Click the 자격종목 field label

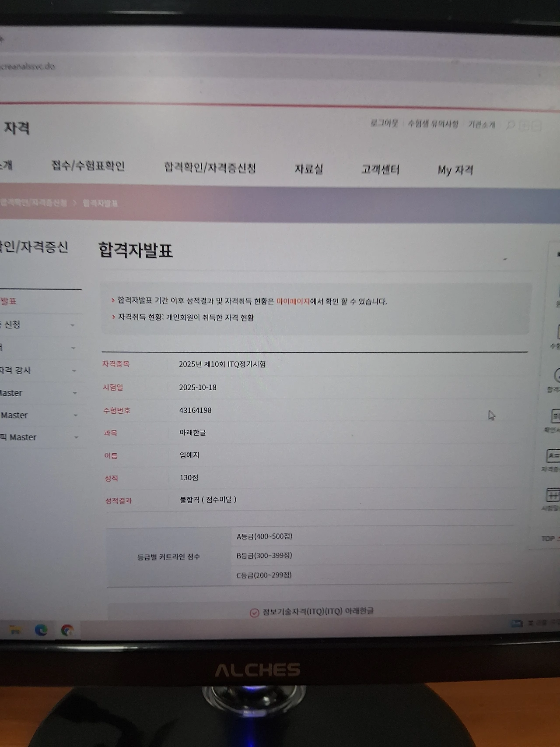click(116, 364)
